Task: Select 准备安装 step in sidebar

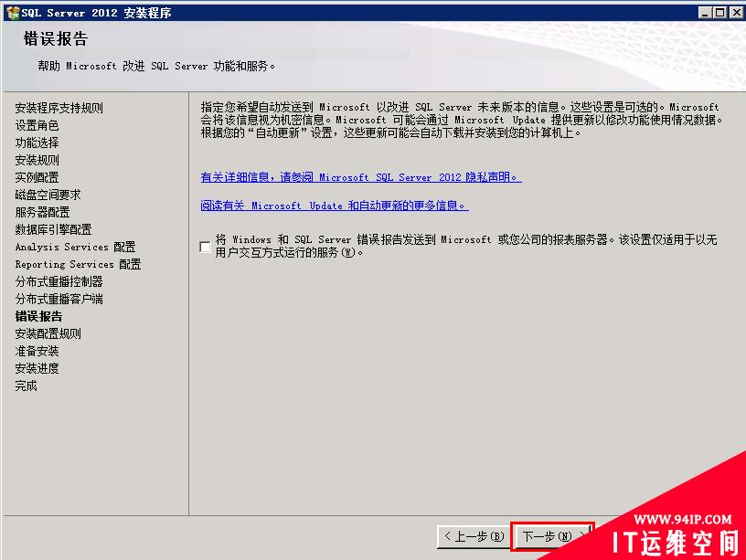Action: pyautogui.click(x=37, y=352)
